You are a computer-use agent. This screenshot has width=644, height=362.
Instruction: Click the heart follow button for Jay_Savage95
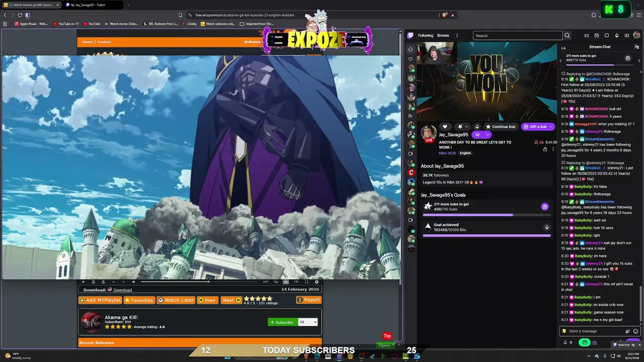[445, 127]
